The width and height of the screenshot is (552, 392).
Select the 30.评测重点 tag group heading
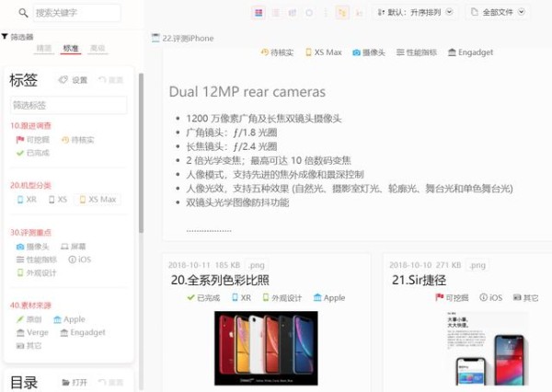pos(30,233)
